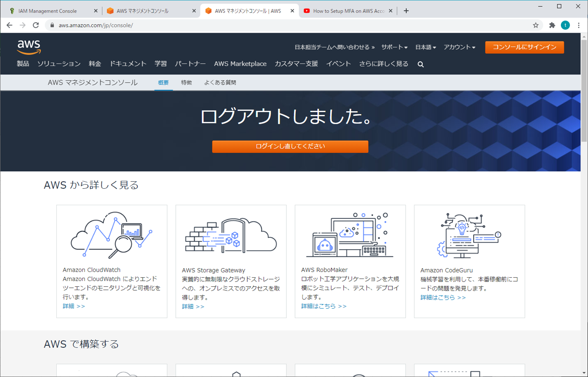Click the AWS Storage Gateway illustration
The image size is (588, 377).
(x=231, y=235)
